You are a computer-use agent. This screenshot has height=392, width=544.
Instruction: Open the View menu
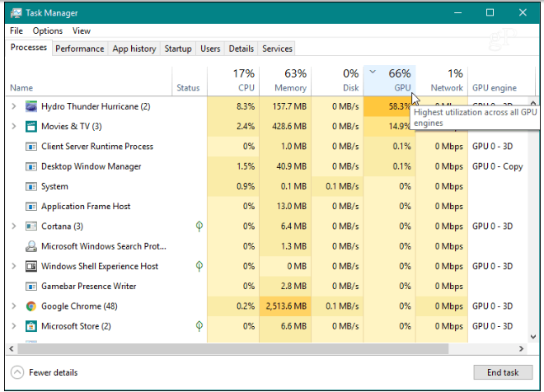pyautogui.click(x=82, y=30)
